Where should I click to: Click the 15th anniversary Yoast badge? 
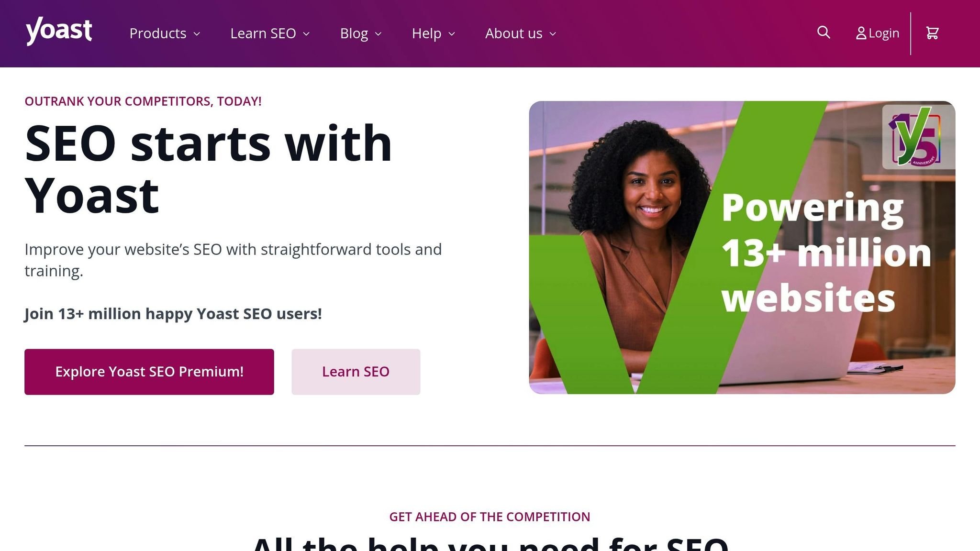[918, 137]
